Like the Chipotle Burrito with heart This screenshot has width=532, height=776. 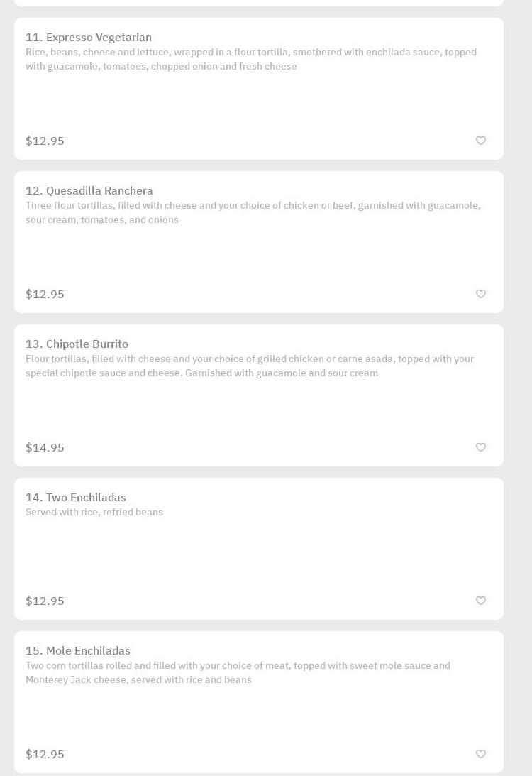click(x=481, y=447)
